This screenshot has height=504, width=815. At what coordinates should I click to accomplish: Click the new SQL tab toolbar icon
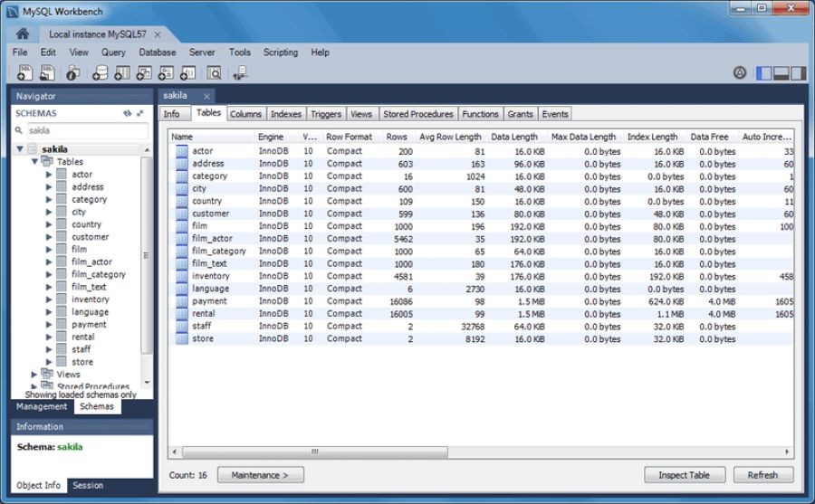[24, 73]
